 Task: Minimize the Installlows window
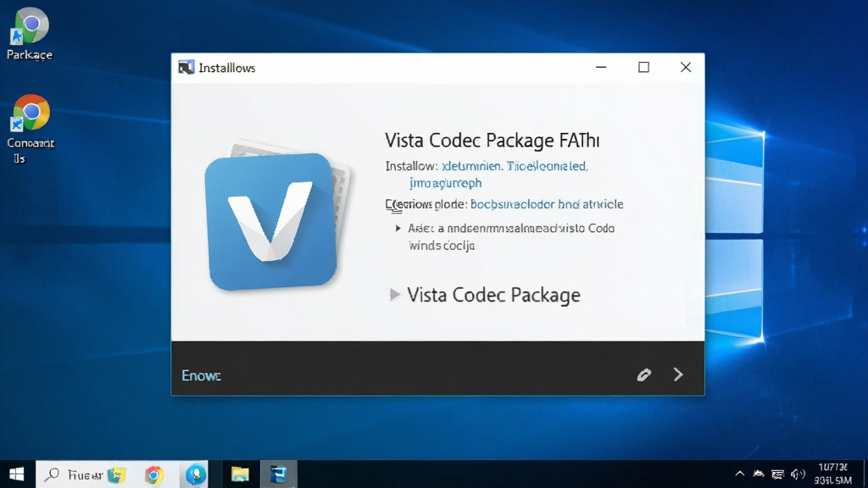(x=601, y=67)
